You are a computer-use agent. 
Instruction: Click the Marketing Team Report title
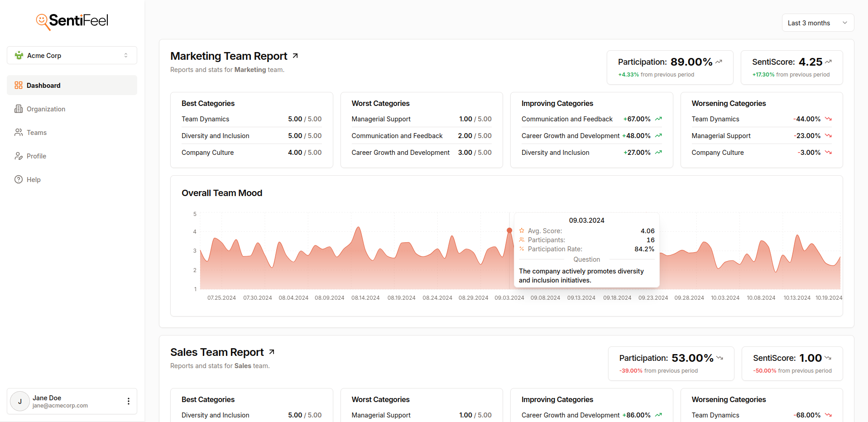pos(229,56)
